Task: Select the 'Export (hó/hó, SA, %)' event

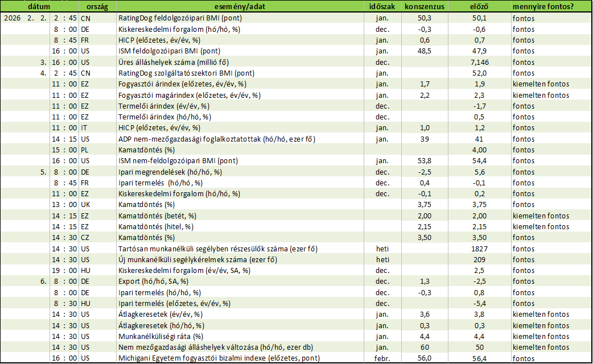Action: pos(153,281)
